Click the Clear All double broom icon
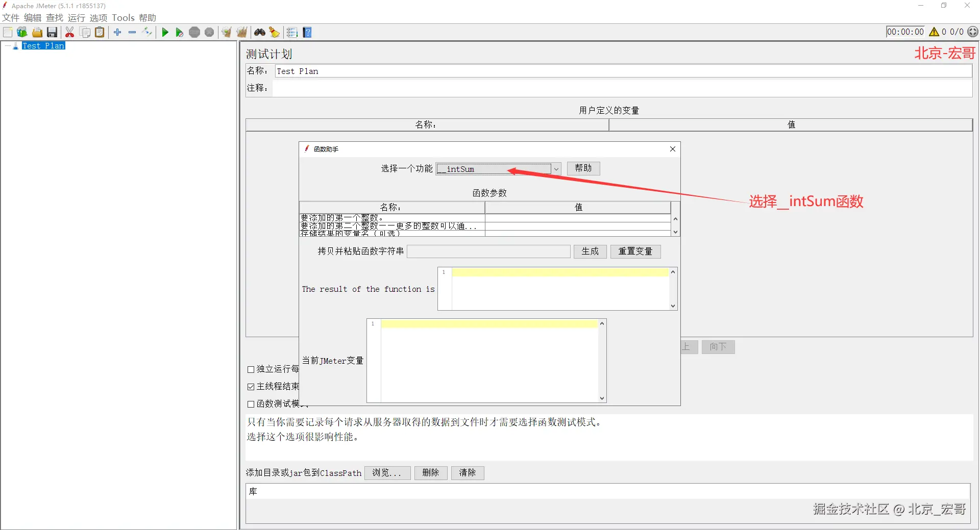980x530 pixels. pyautogui.click(x=242, y=32)
